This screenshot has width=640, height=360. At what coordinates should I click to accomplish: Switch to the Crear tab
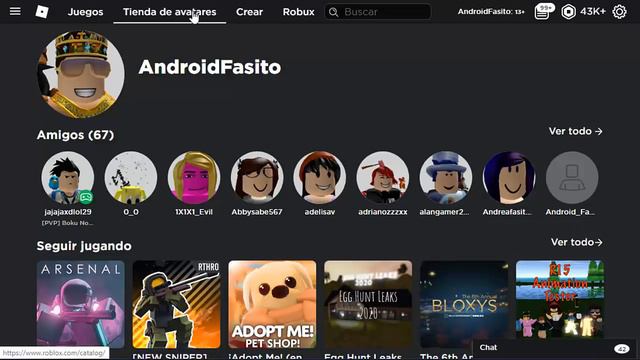(249, 12)
